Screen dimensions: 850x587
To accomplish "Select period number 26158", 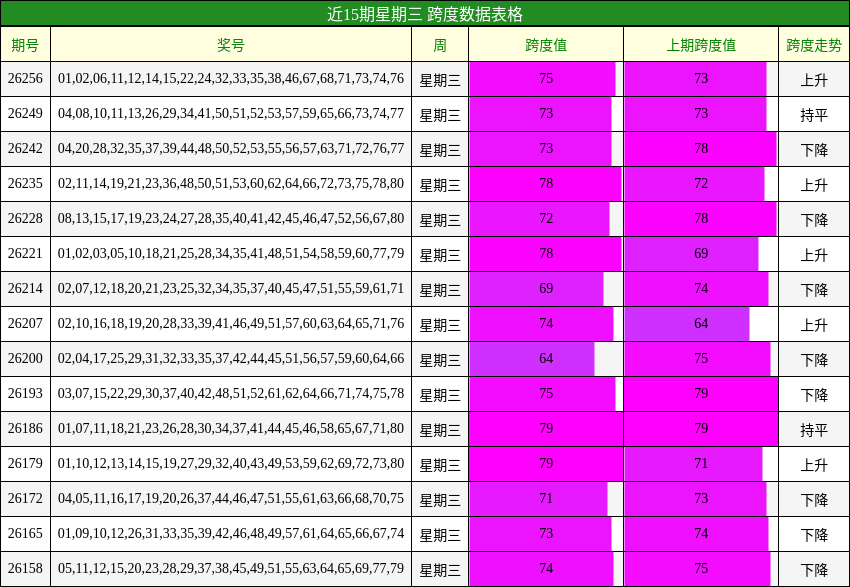I will [25, 569].
